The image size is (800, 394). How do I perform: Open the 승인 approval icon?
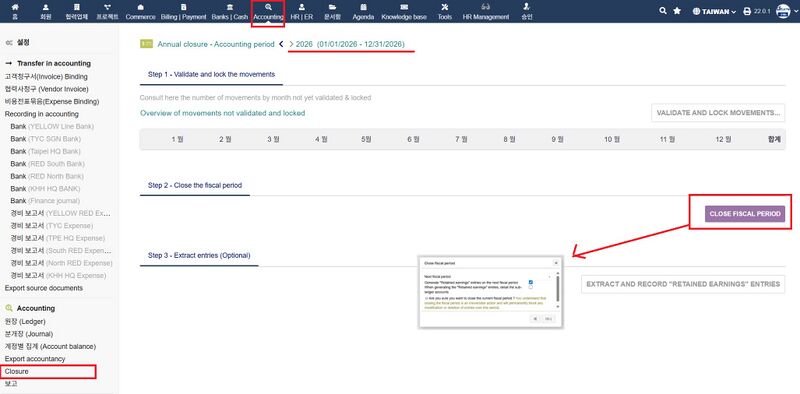[x=527, y=8]
